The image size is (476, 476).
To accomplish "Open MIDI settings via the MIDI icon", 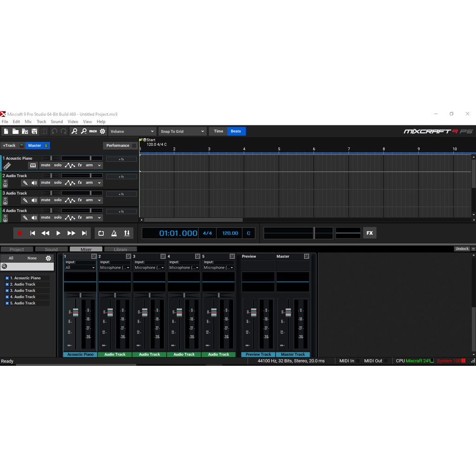I will pos(93,132).
